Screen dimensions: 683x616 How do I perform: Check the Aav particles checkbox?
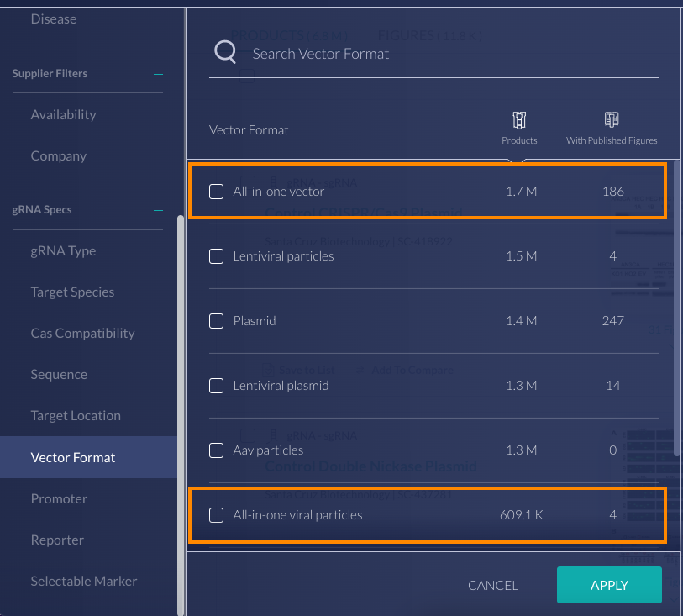tap(217, 450)
